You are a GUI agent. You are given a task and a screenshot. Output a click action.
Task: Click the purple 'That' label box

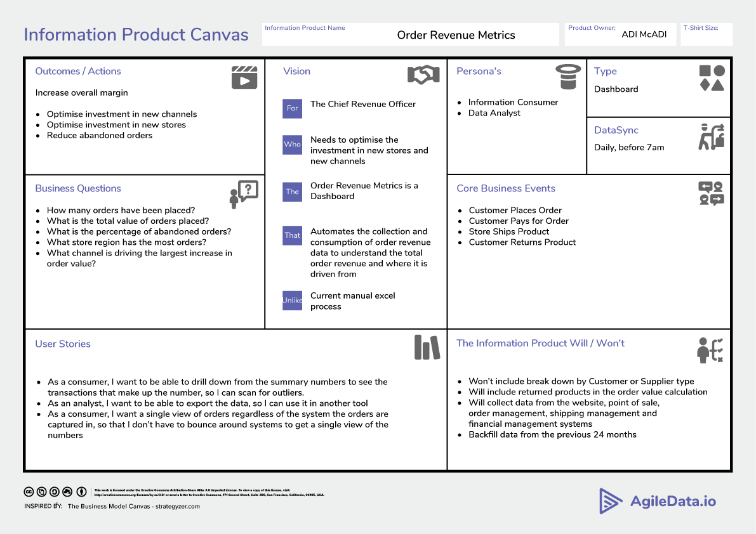[292, 235]
